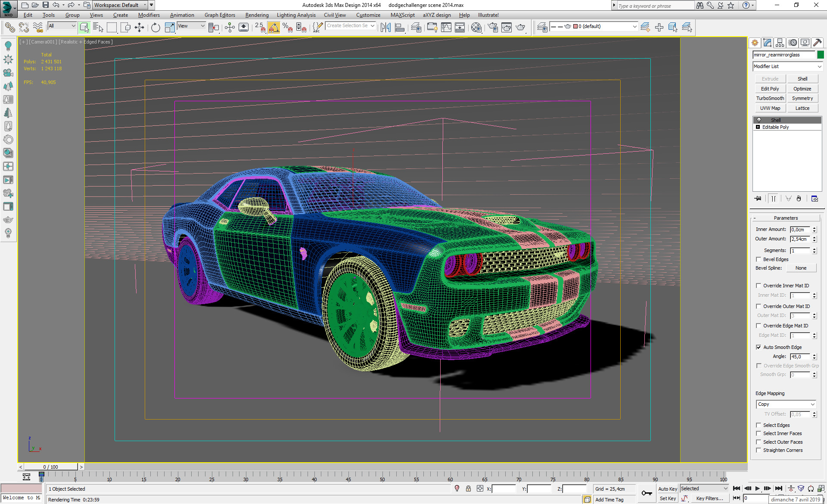The width and height of the screenshot is (827, 504).
Task: Click the Mirror tool icon
Action: tap(386, 28)
